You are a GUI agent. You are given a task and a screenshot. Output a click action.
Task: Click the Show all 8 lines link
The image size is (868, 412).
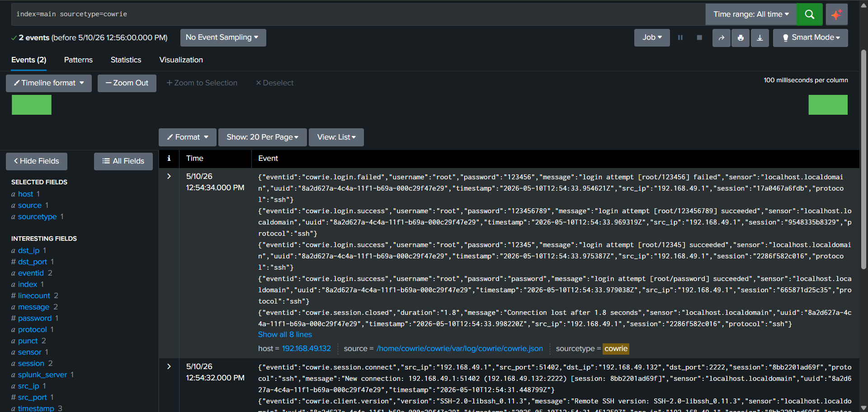click(285, 335)
